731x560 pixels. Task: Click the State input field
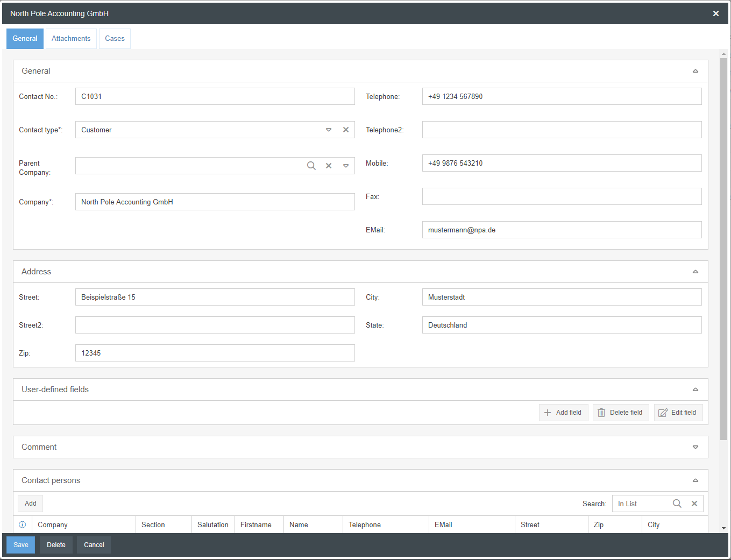(562, 325)
